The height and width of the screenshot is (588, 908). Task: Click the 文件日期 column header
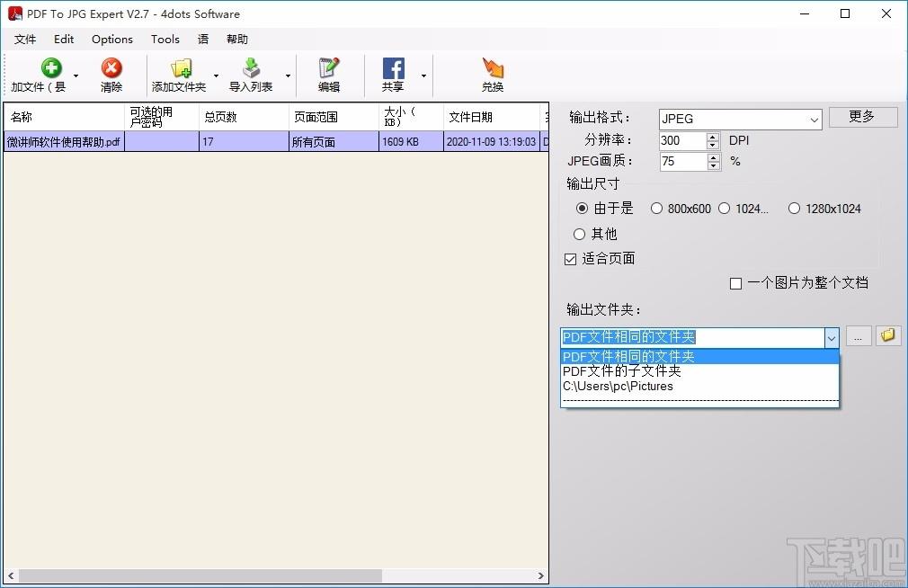tap(492, 117)
